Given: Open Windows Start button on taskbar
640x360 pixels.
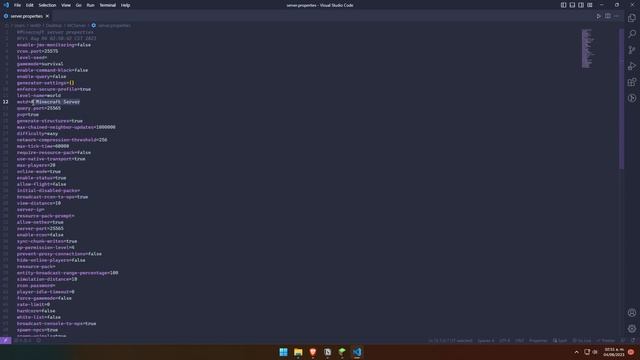Looking at the screenshot, I should (283, 352).
